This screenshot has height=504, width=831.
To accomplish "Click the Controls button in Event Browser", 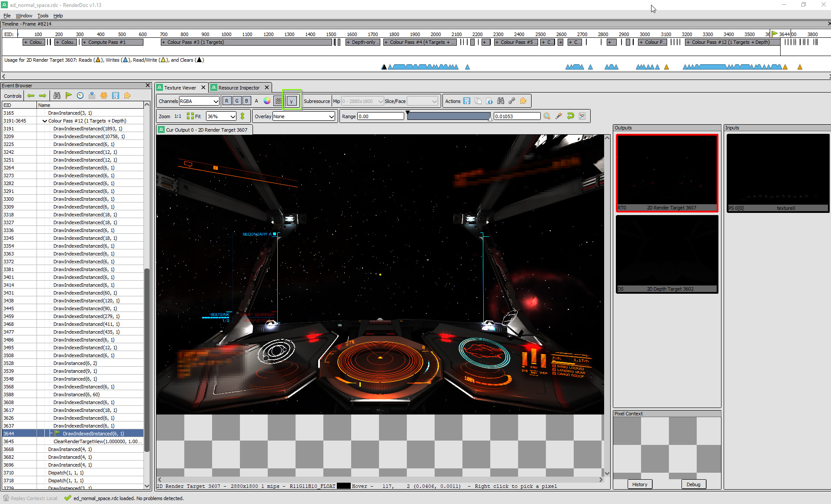I will pyautogui.click(x=13, y=96).
